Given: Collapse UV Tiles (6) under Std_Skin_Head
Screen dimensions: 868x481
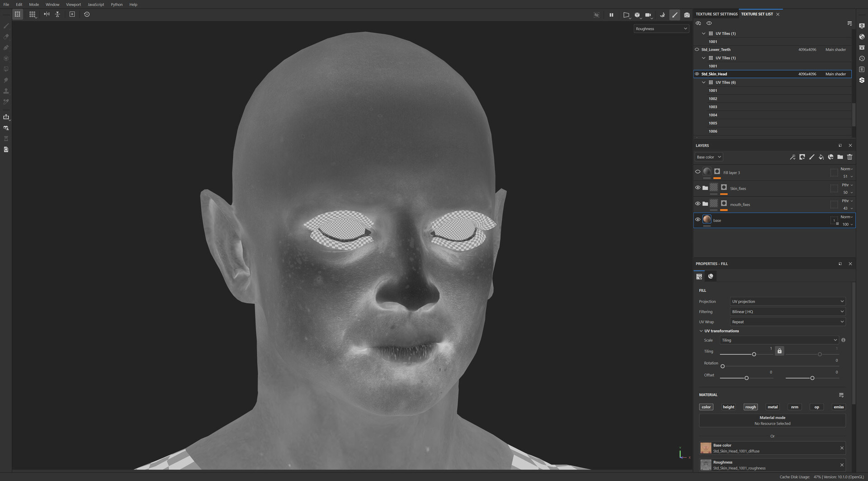Looking at the screenshot, I should click(703, 82).
